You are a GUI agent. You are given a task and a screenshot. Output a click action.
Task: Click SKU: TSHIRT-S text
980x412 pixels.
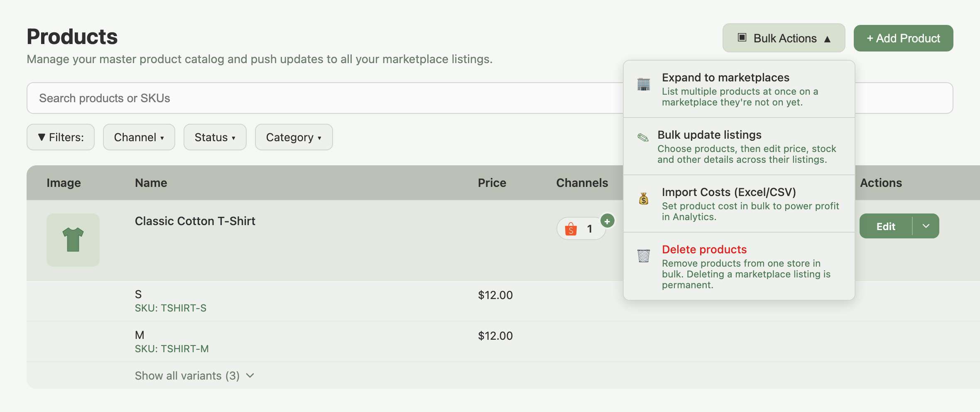click(171, 308)
